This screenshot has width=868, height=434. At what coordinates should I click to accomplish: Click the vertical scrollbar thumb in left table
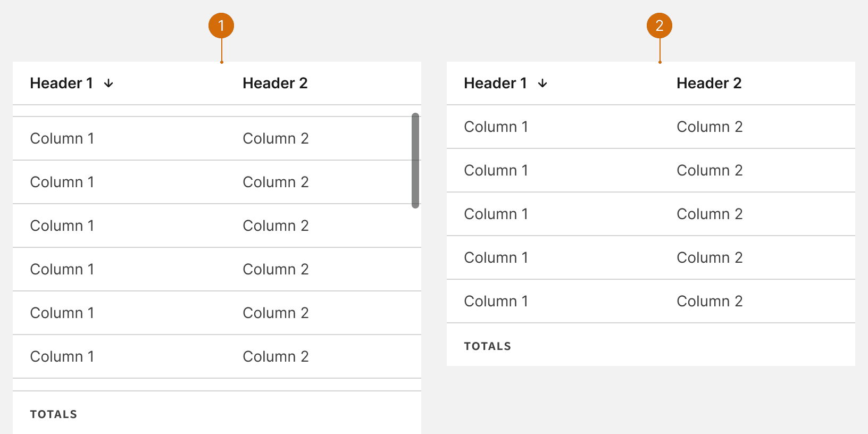415,161
